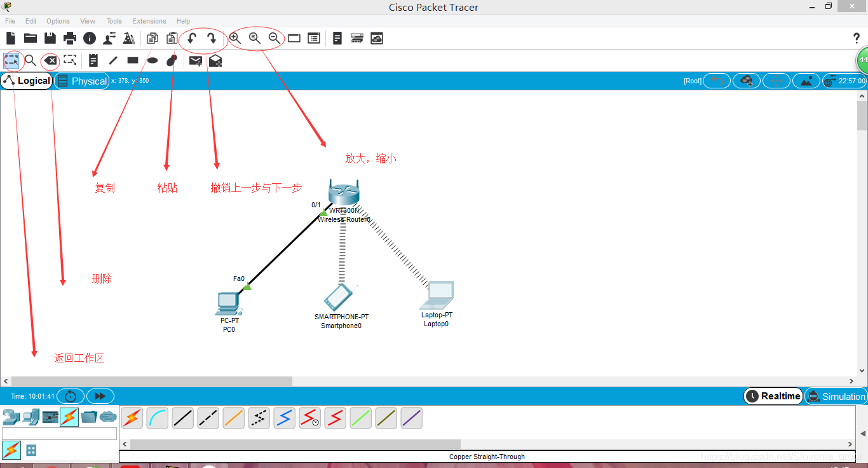Open the File menu
Image resolution: width=868 pixels, height=468 pixels.
tap(10, 21)
